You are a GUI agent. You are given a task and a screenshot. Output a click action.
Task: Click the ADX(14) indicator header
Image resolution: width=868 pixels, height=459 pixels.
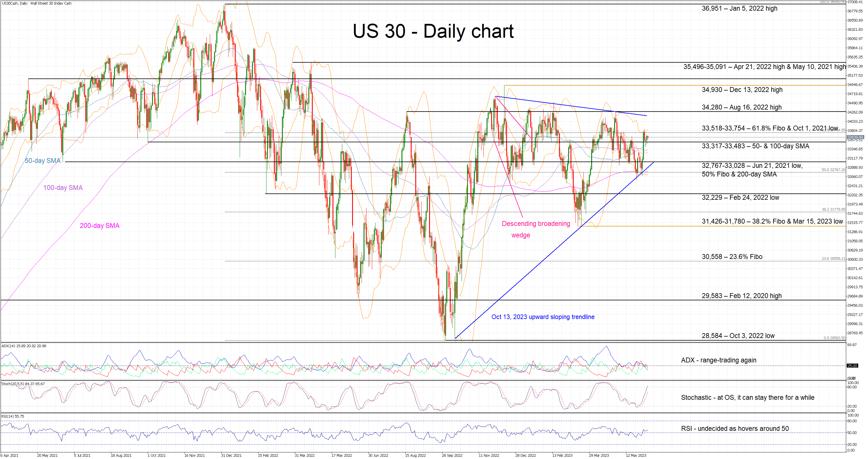tap(24, 346)
